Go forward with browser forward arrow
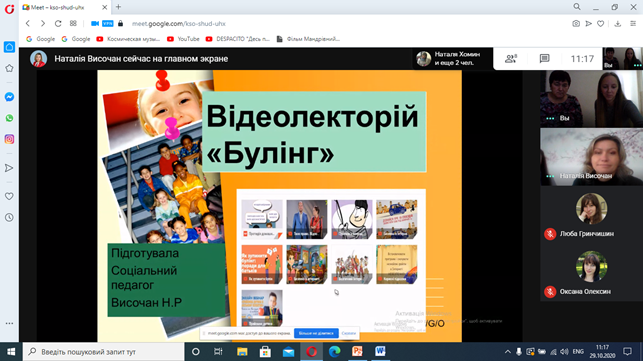Image resolution: width=643 pixels, height=361 pixels. 43,23
